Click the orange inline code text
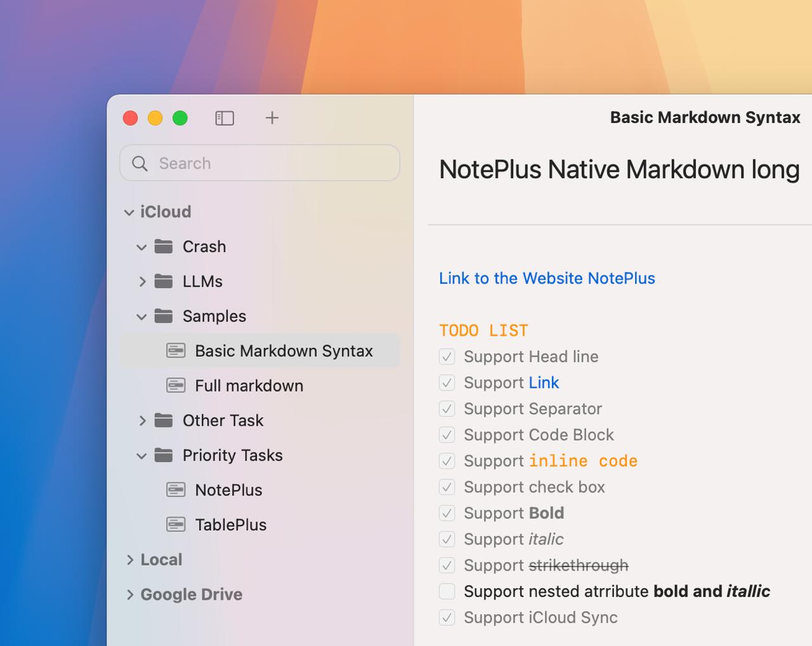This screenshot has height=646, width=812. point(583,461)
